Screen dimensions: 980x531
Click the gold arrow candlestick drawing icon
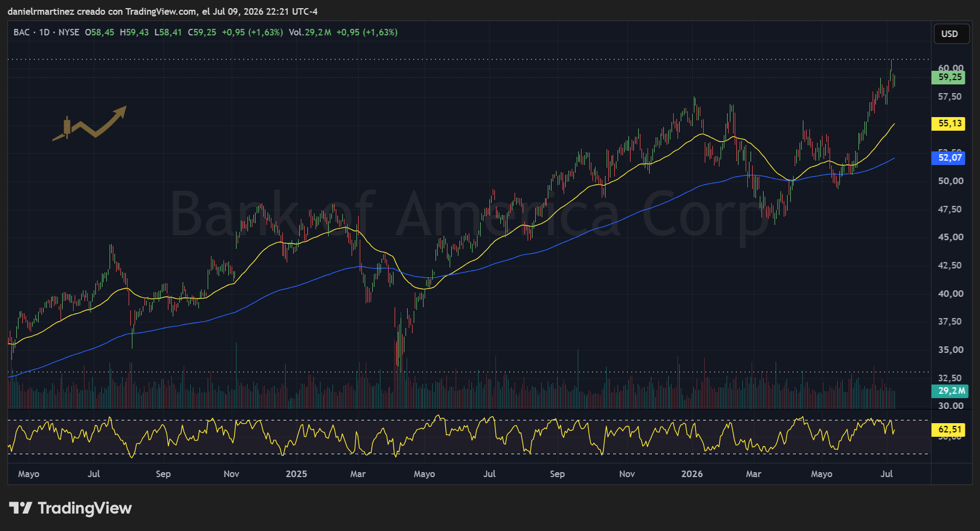click(89, 124)
